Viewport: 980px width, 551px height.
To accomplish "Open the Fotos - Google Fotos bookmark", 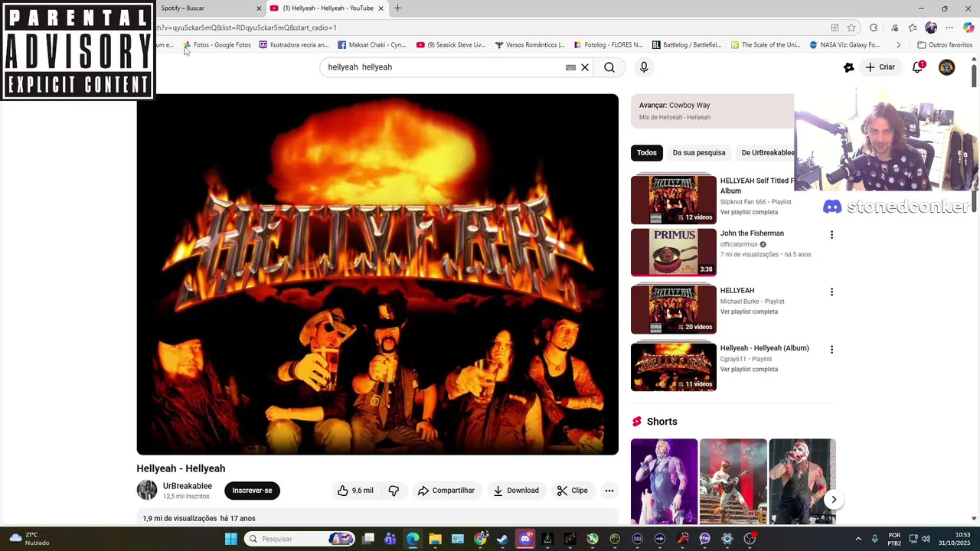I will [x=217, y=45].
